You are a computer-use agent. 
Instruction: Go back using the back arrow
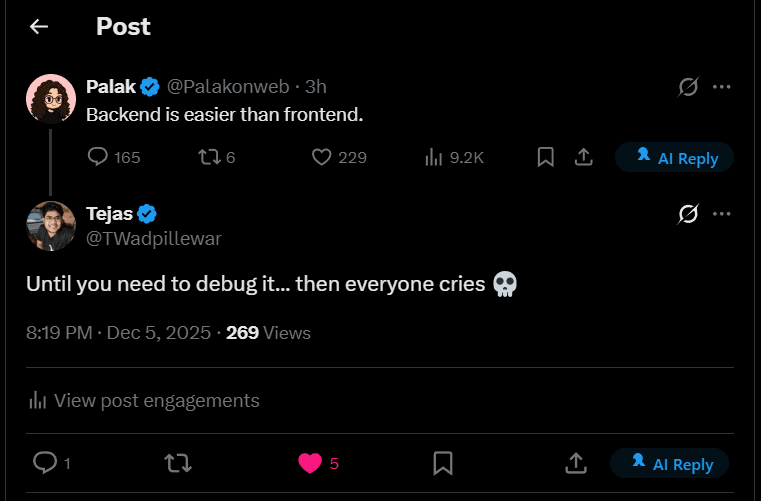coord(39,27)
